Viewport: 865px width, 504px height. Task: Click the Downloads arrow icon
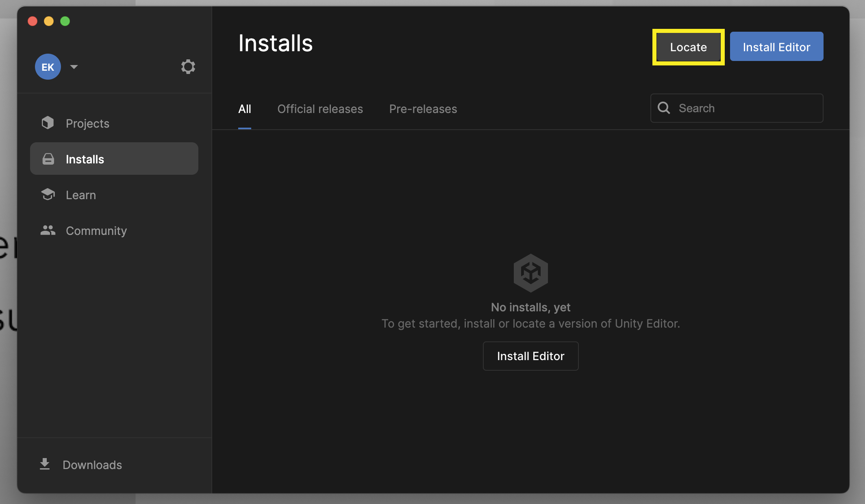[45, 464]
